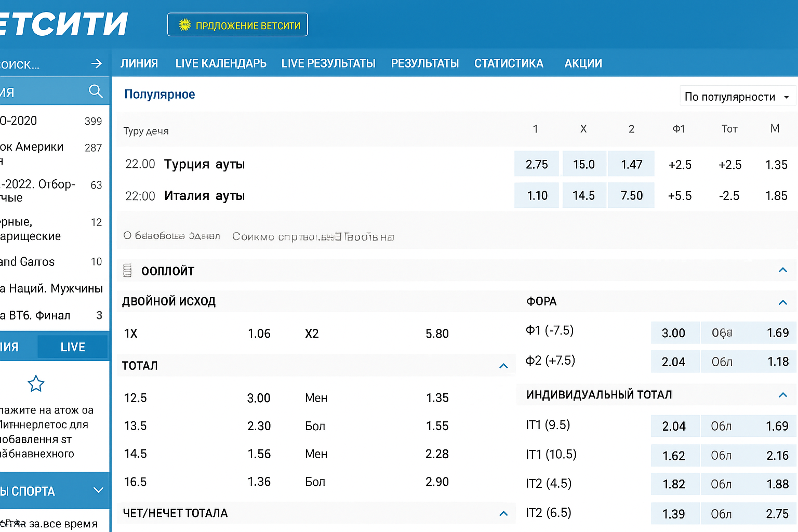Collapse the ООПЛОЙТ section chevron
Viewport: 798px width, 532px height.
(x=782, y=270)
